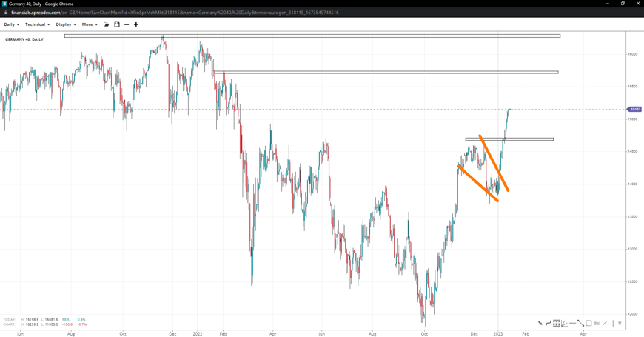
Task: Open the More menu
Action: [x=90, y=24]
